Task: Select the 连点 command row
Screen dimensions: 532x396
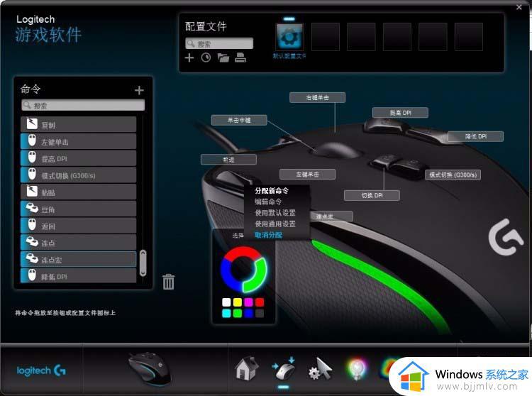Action: click(78, 243)
